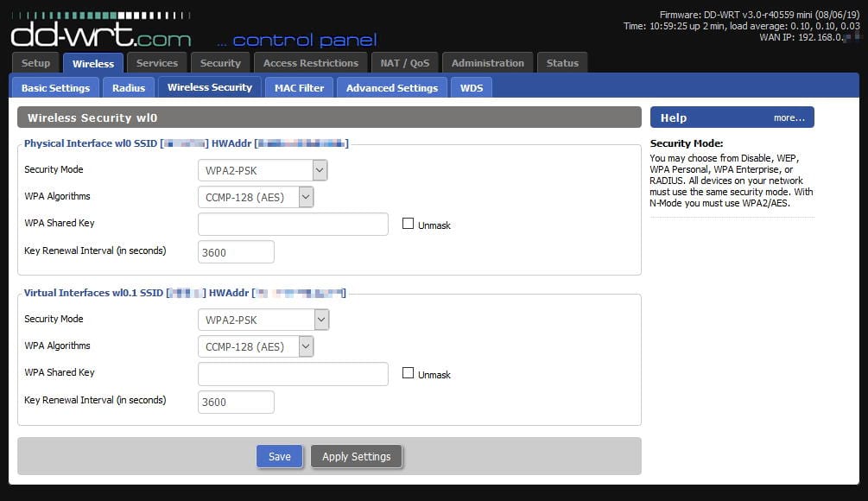Screen dimensions: 868x501
Task: Focus wl0 WPA Shared Key field
Action: click(x=293, y=225)
